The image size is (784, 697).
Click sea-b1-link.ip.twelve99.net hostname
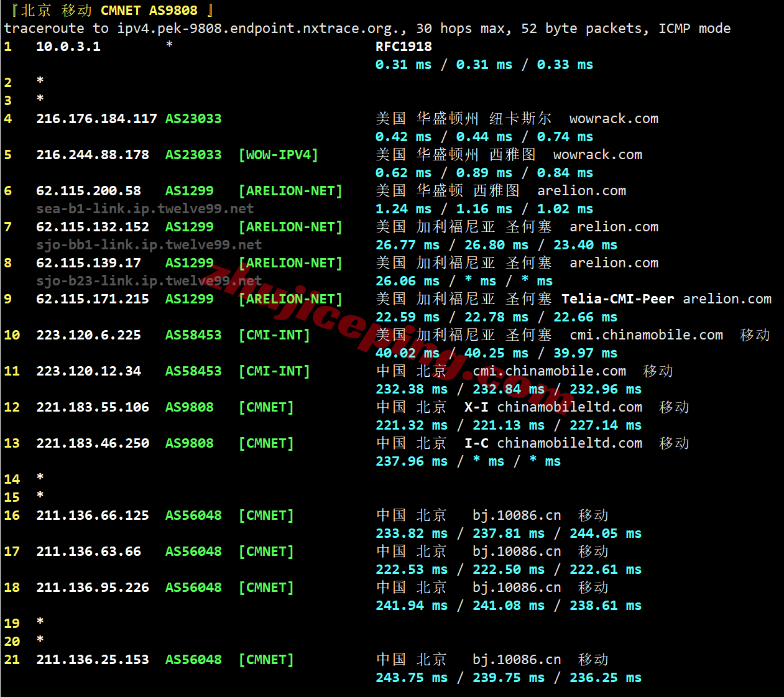tap(145, 209)
